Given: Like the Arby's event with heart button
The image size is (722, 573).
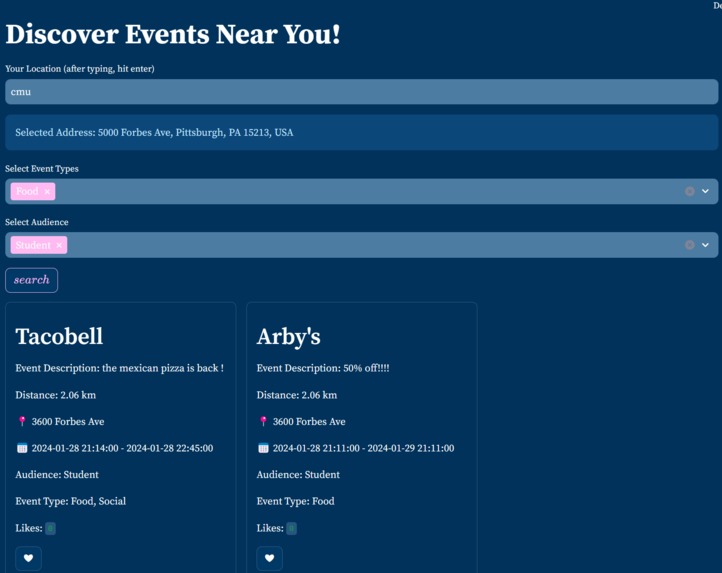Looking at the screenshot, I should pos(270,558).
